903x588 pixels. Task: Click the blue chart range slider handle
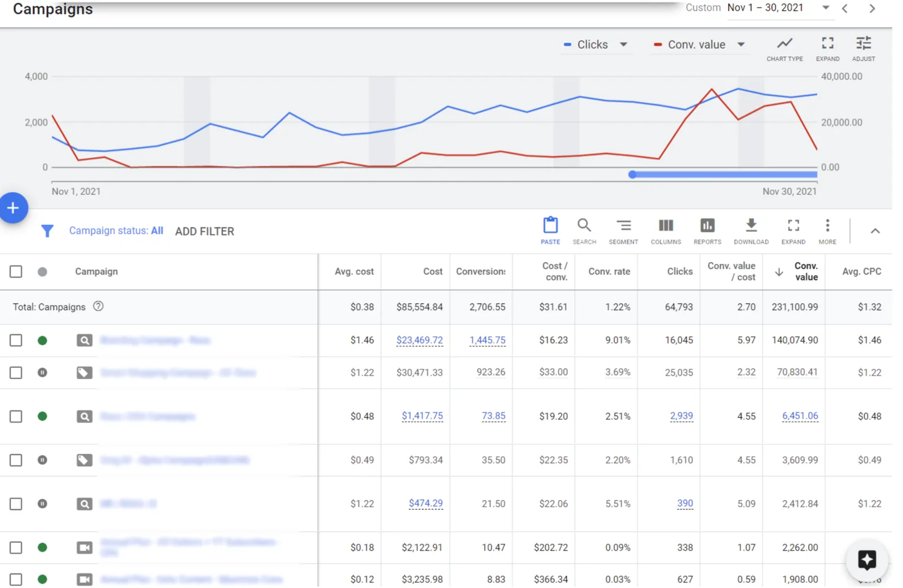633,174
